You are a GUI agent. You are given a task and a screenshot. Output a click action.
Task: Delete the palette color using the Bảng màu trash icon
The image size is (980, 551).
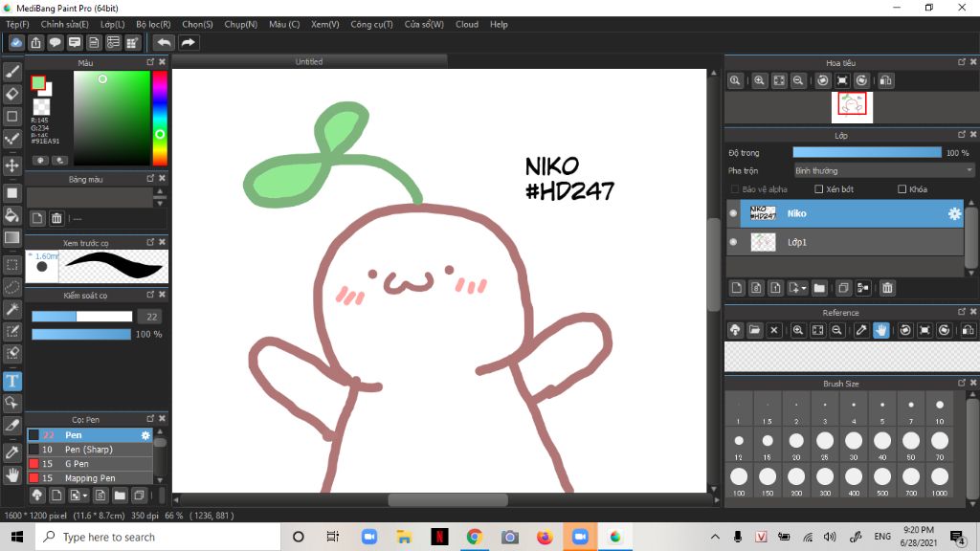point(56,218)
